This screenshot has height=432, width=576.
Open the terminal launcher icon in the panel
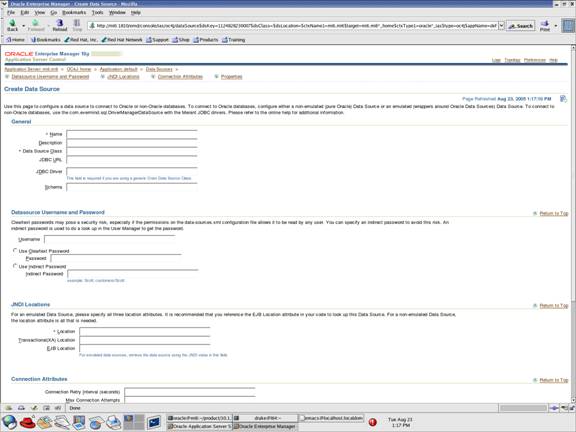[x=154, y=422]
